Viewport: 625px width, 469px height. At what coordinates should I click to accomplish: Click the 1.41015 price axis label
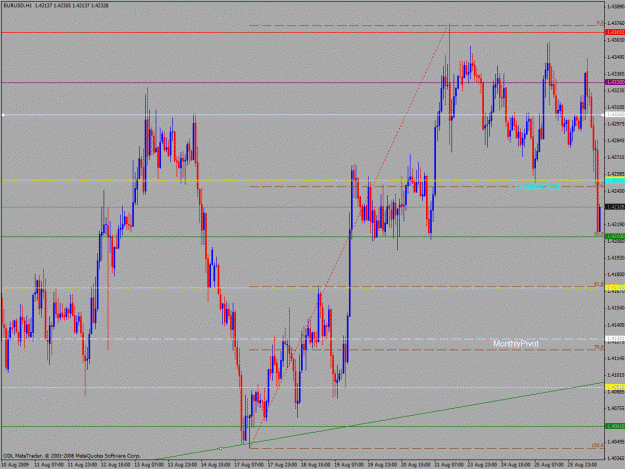tap(616, 375)
